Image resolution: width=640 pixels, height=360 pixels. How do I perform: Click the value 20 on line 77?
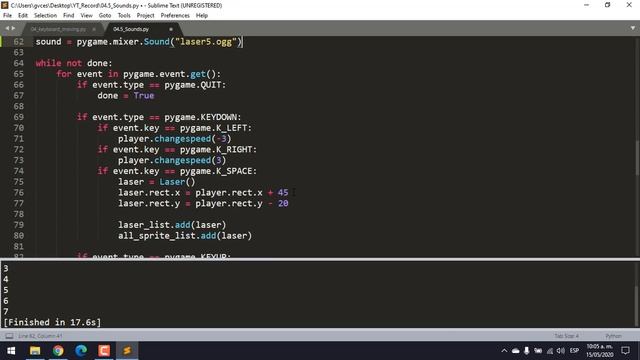coord(283,203)
